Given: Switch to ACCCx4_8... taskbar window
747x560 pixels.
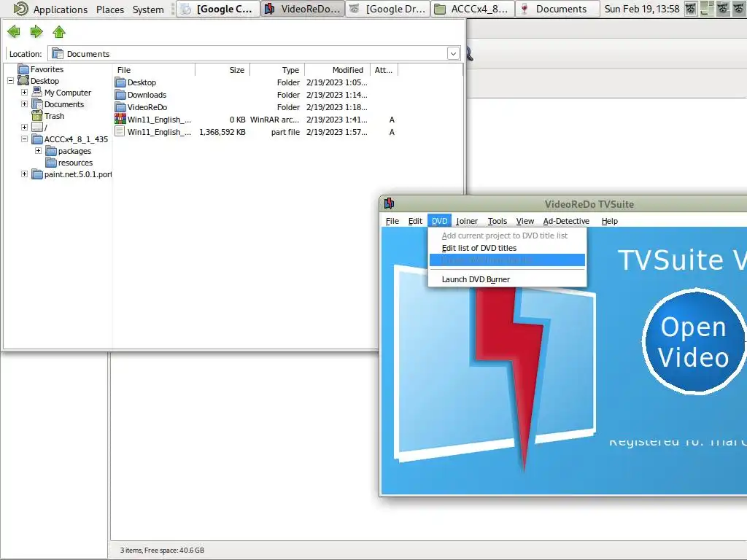Looking at the screenshot, I should point(472,9).
